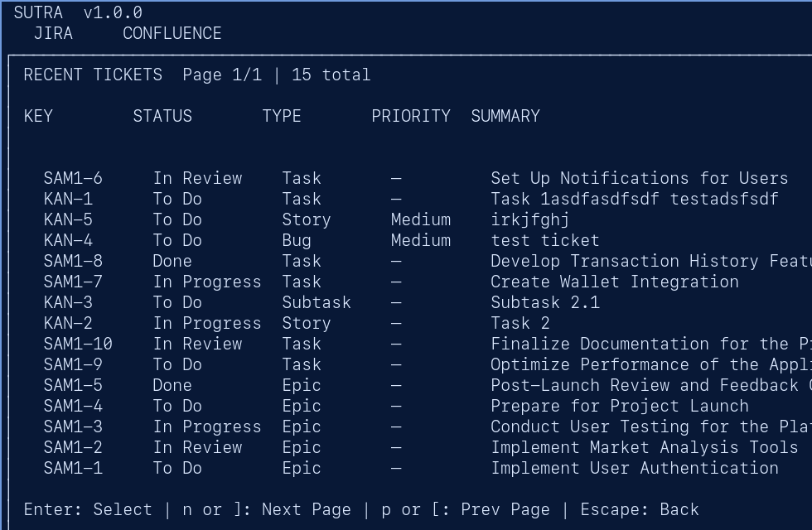
Task: Open the CONFLUENCE tab
Action: pyautogui.click(x=172, y=33)
